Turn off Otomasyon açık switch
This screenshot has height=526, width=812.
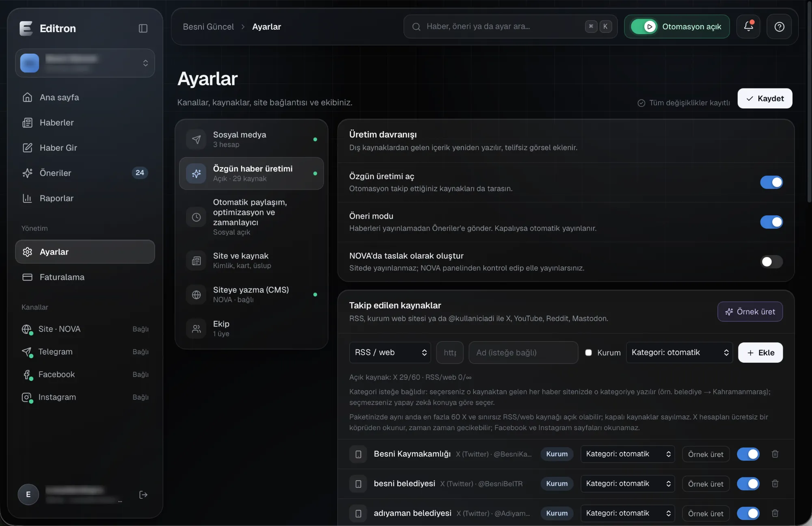click(x=644, y=26)
